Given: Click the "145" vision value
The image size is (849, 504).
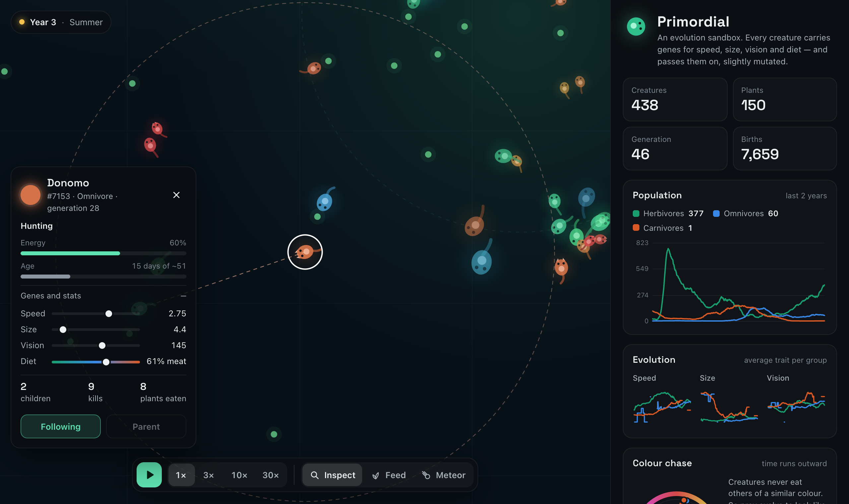Looking at the screenshot, I should click(x=179, y=345).
